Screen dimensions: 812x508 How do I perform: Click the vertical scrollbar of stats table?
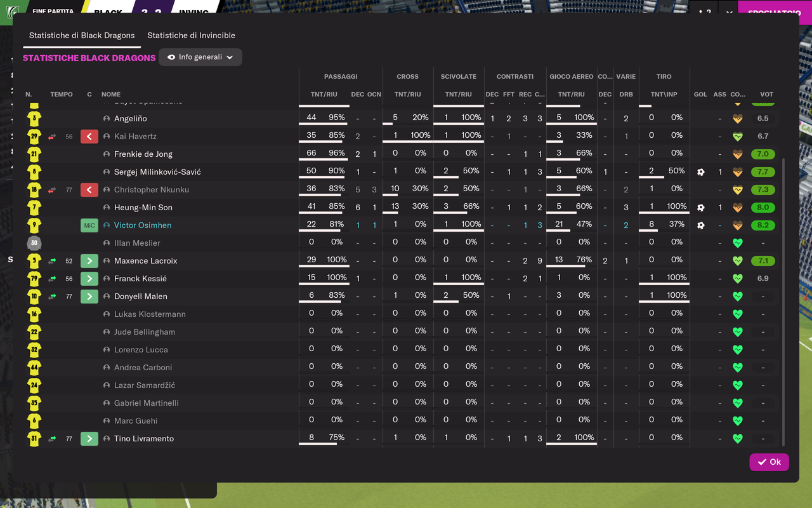click(784, 302)
